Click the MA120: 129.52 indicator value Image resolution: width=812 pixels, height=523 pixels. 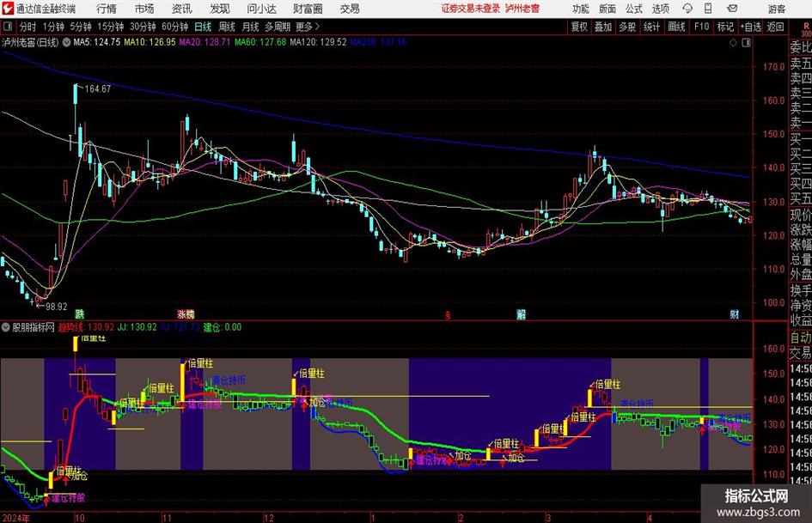click(x=318, y=42)
